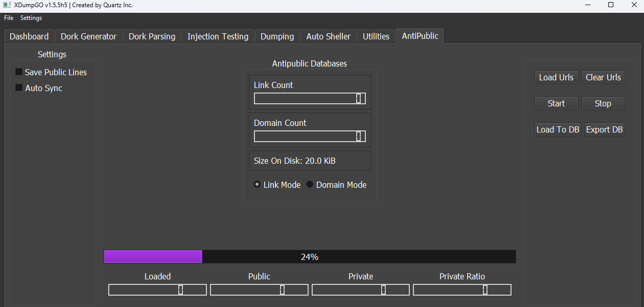Click the Clear Urls button
The width and height of the screenshot is (644, 307).
point(603,77)
